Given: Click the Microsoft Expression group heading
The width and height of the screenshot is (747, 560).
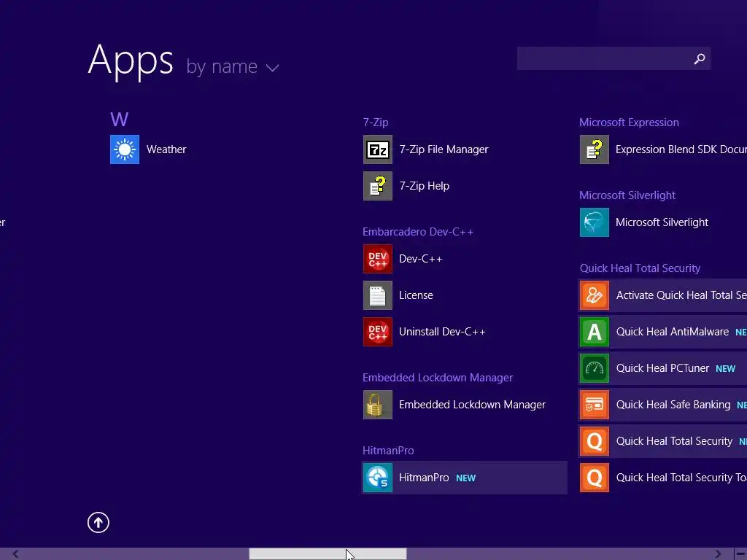Looking at the screenshot, I should [629, 122].
